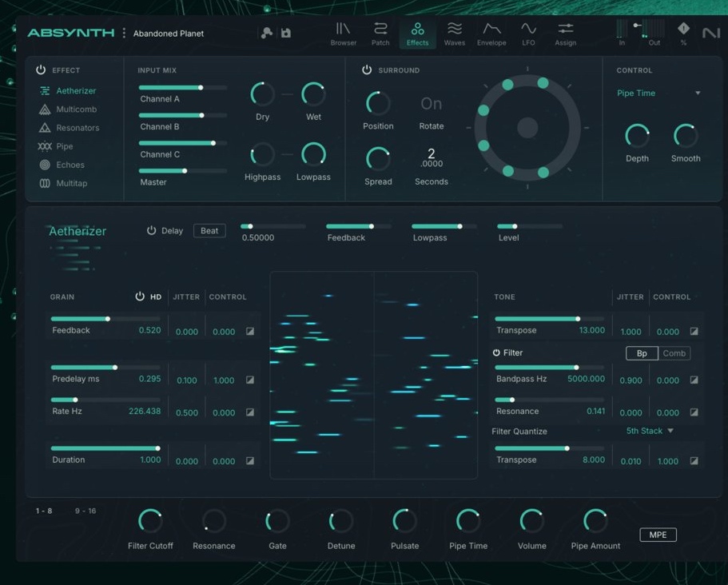Screen dimensions: 728x585
Task: Select the Bp filter mode
Action: pos(642,353)
